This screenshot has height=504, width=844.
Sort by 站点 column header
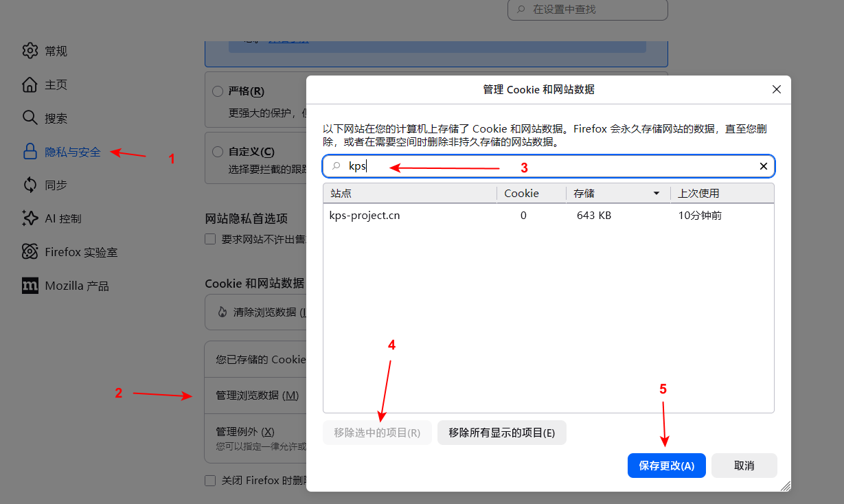coord(410,194)
